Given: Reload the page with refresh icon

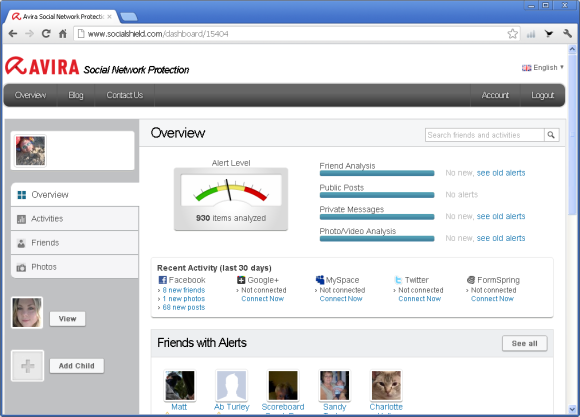Looking at the screenshot, I should (46, 34).
